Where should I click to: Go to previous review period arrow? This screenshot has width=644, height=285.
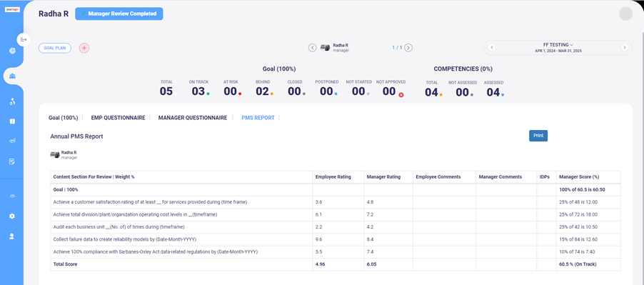coord(492,48)
